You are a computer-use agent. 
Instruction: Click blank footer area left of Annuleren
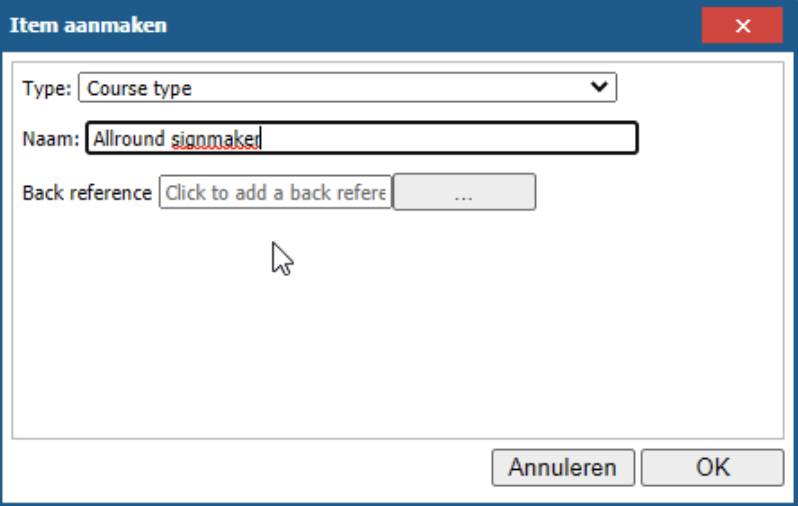(x=250, y=467)
